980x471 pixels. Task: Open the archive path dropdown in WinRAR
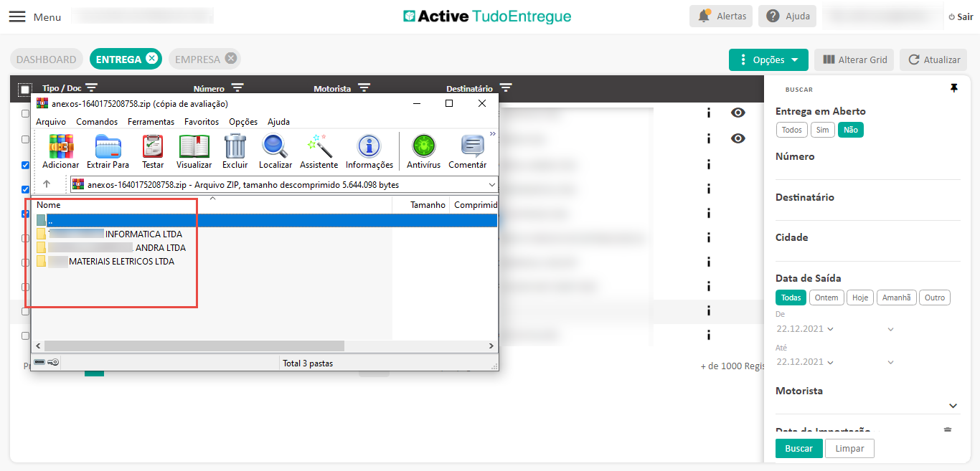(x=491, y=185)
